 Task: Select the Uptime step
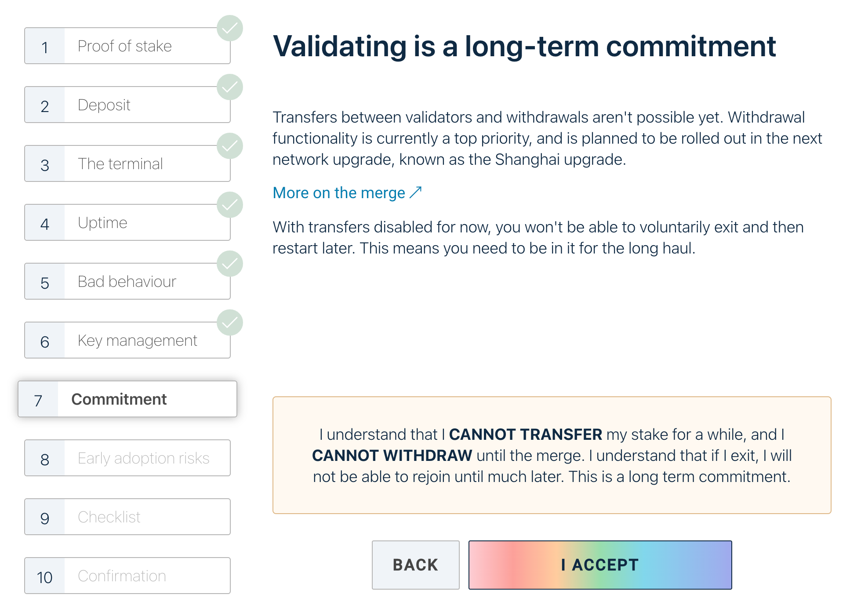coord(127,223)
